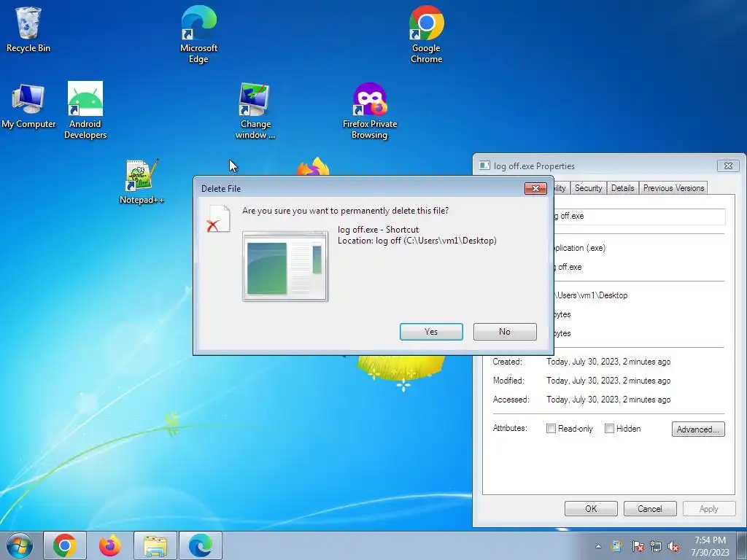This screenshot has height=560, width=747.
Task: Toggle the Hidden attribute checkbox
Action: click(609, 429)
